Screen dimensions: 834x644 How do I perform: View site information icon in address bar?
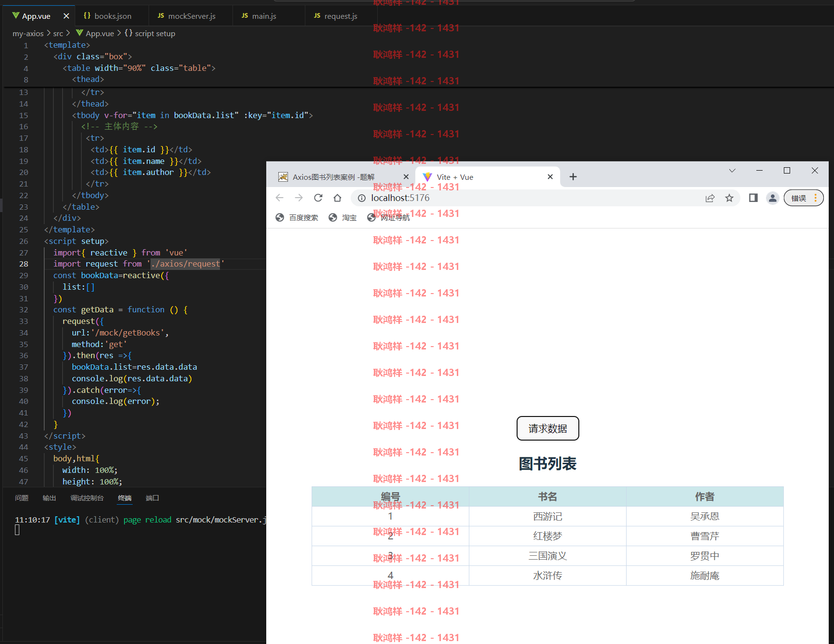pos(362,198)
